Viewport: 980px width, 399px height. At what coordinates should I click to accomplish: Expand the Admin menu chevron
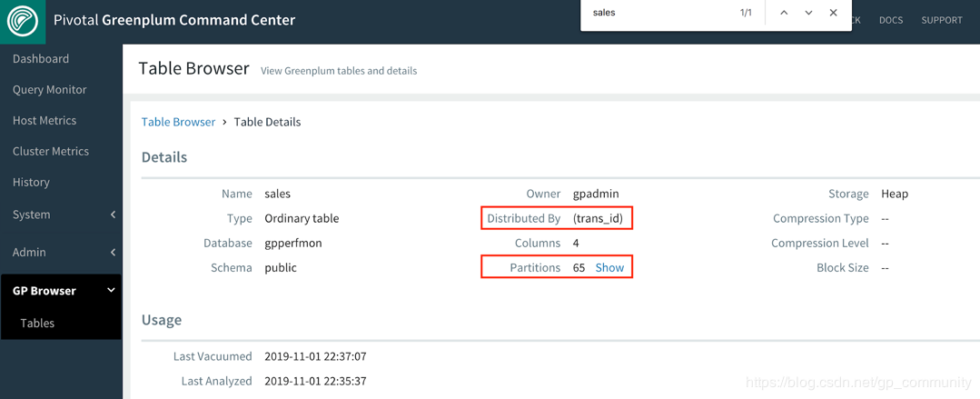114,252
